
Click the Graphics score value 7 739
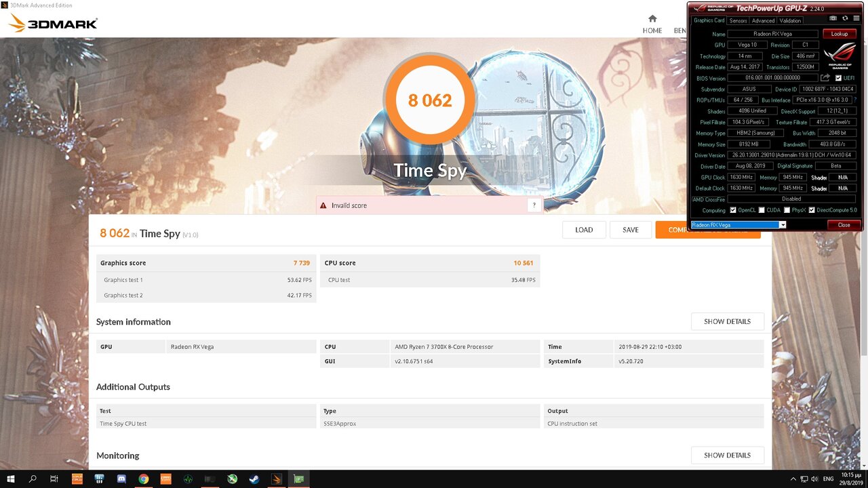[x=302, y=263]
